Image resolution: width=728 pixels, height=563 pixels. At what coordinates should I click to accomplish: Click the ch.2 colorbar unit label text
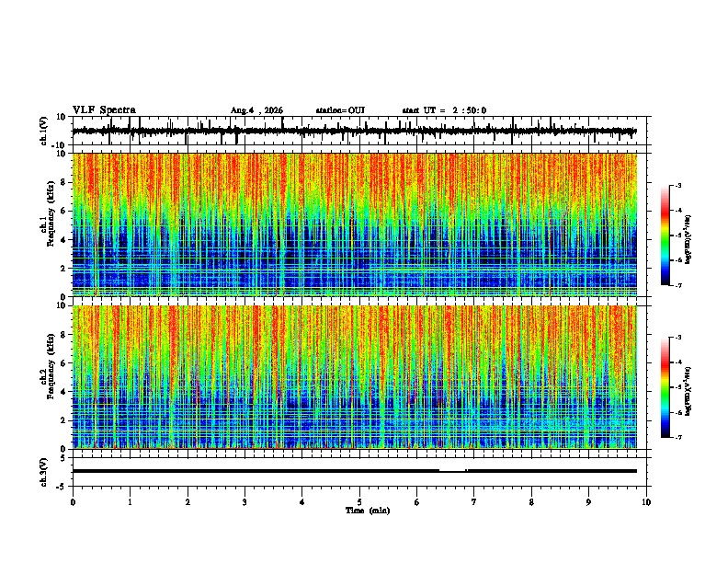[x=688, y=391]
